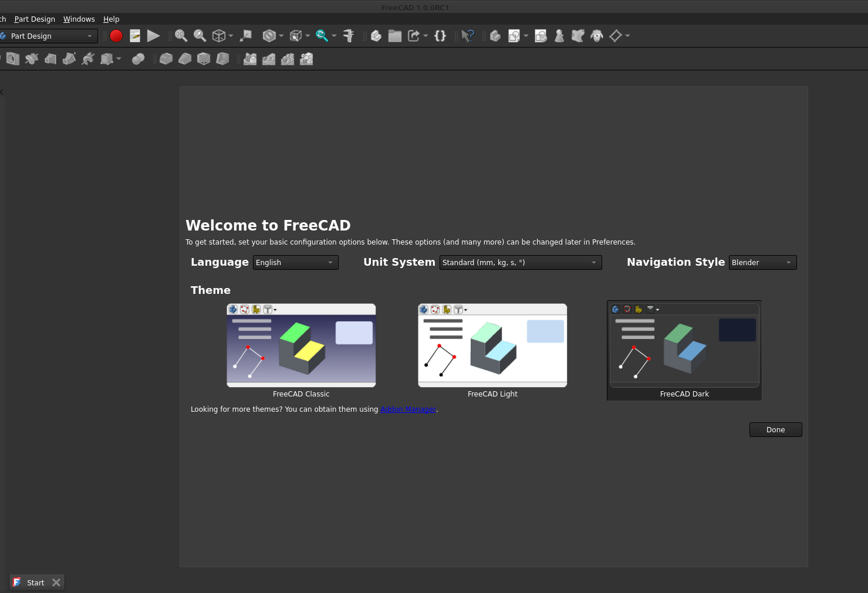Viewport: 868px width, 593px height.
Task: Click the curly braces variable set icon
Action: pyautogui.click(x=440, y=36)
